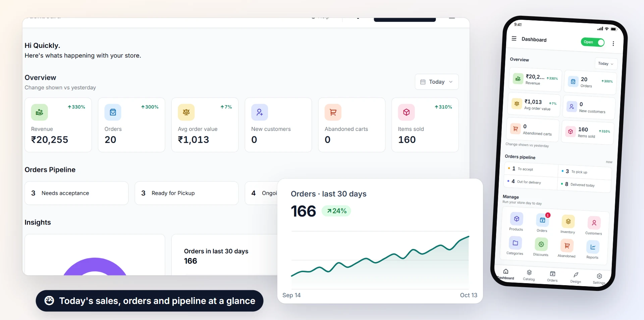
Task: Switch to Settings tab in phone bottom bar
Action: (x=599, y=279)
